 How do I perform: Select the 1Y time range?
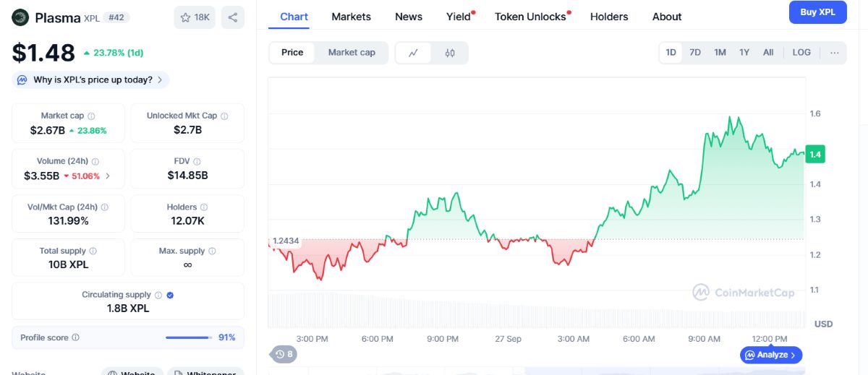click(744, 53)
